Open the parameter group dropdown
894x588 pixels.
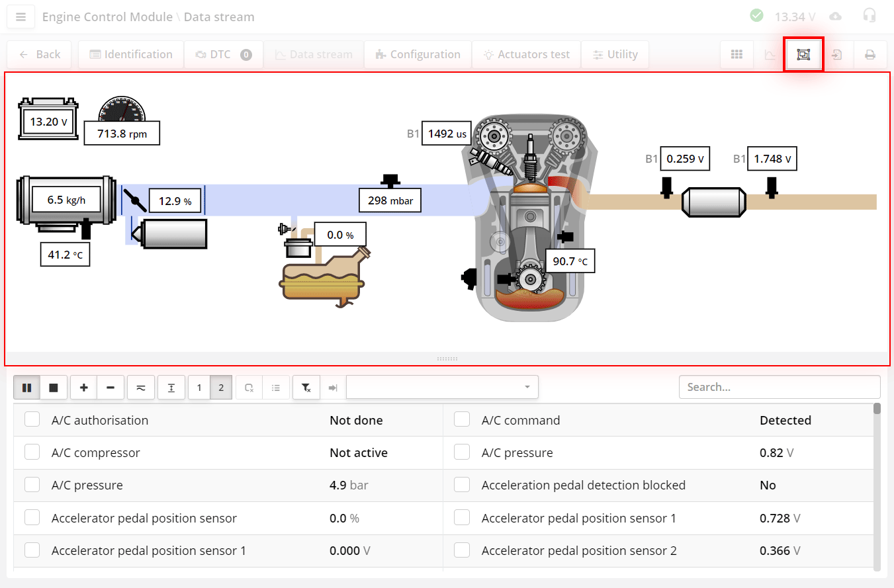coord(442,387)
